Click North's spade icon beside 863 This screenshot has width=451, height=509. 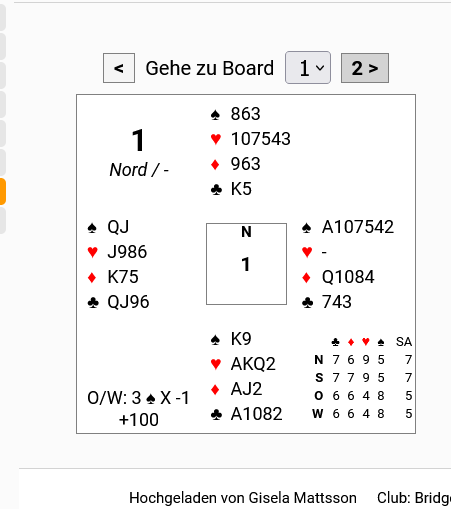(x=215, y=115)
